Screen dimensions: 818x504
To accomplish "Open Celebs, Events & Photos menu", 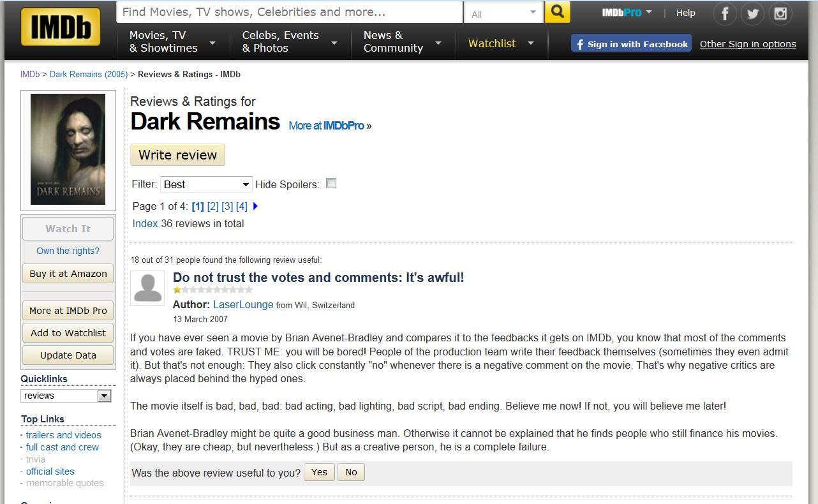I will (289, 42).
